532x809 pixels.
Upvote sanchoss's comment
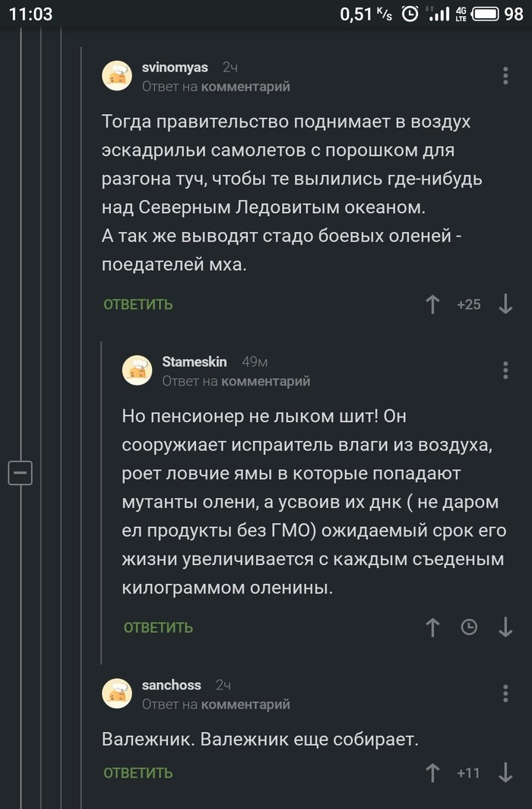432,773
